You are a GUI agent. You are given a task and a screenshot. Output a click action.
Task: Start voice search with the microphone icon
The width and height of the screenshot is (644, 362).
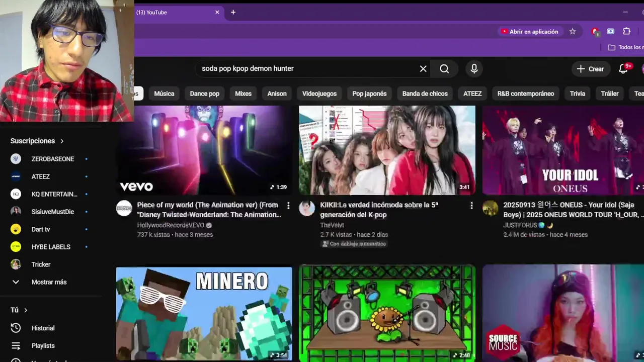474,69
